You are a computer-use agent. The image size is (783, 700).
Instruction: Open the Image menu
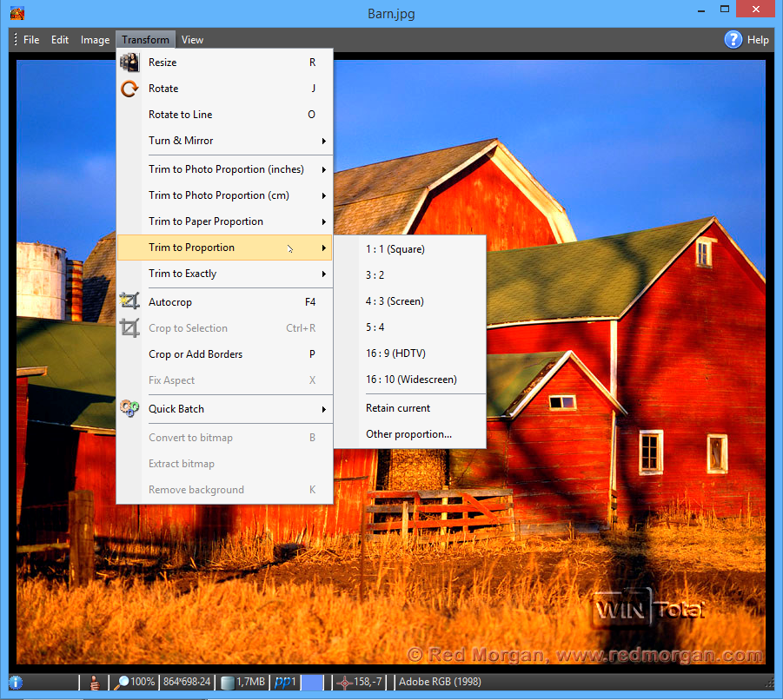click(95, 40)
